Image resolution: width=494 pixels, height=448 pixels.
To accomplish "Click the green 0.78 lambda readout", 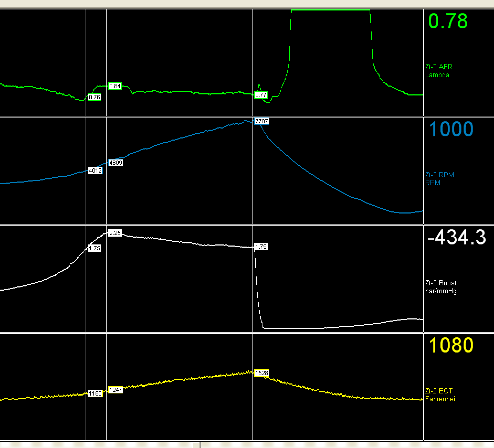I will tap(448, 21).
